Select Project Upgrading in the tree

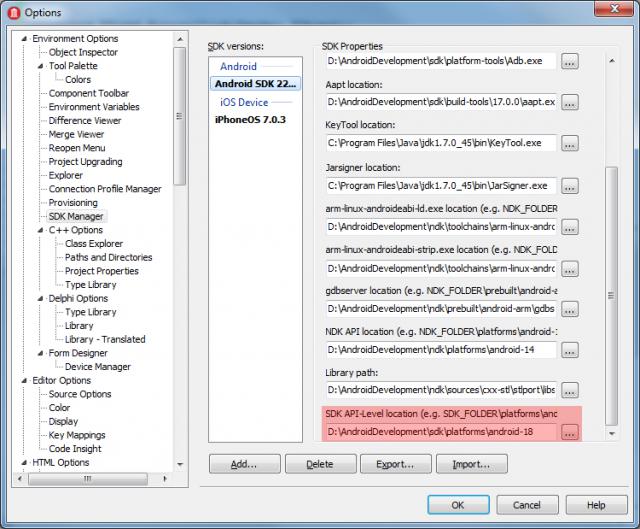pyautogui.click(x=85, y=162)
